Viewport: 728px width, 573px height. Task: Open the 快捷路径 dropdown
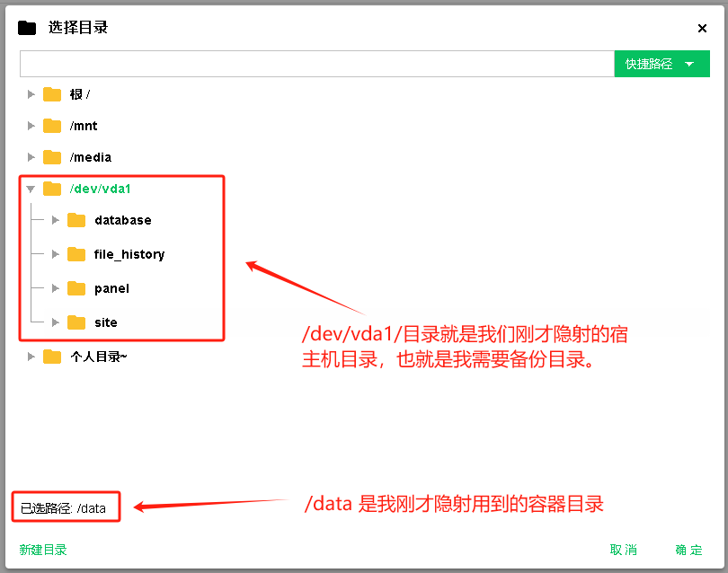point(661,64)
